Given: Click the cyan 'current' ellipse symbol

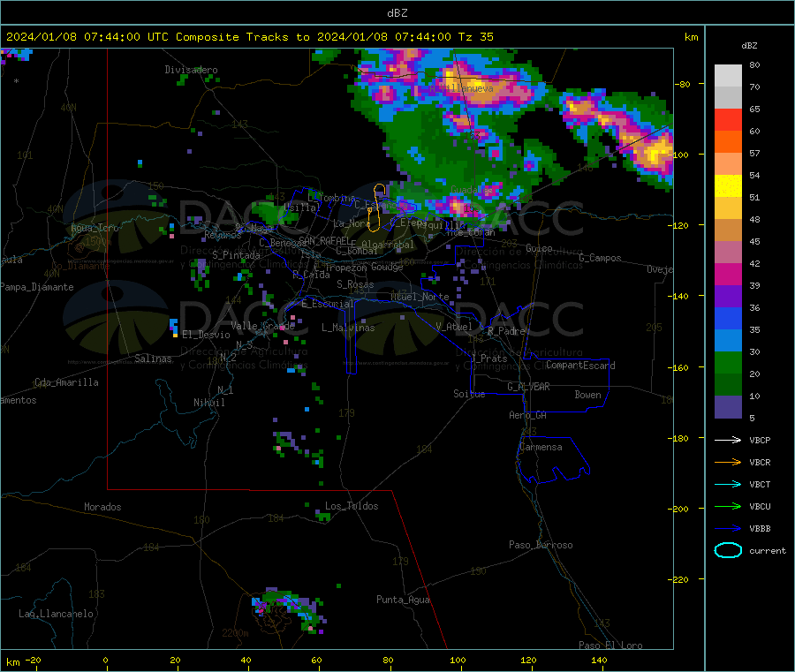Looking at the screenshot, I should click(x=728, y=550).
